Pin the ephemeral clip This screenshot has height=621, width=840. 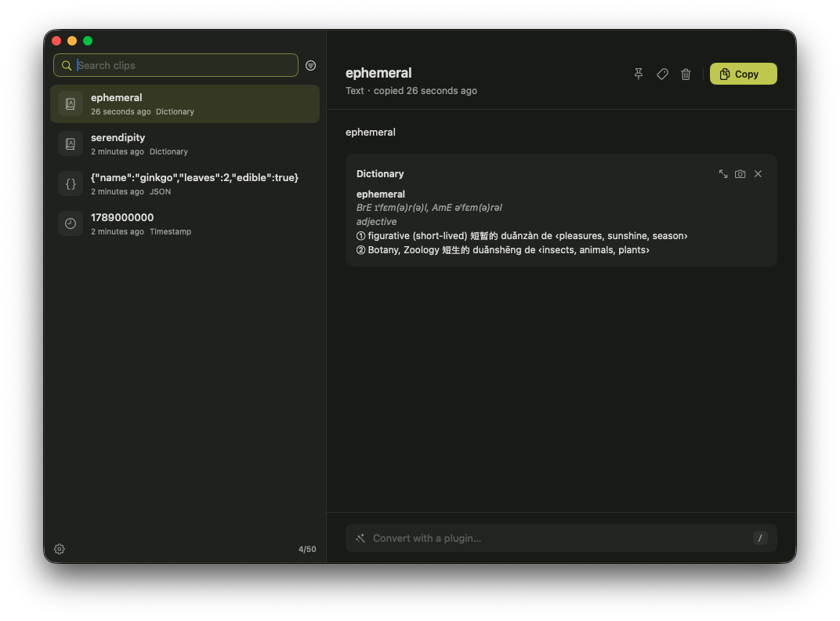(638, 74)
